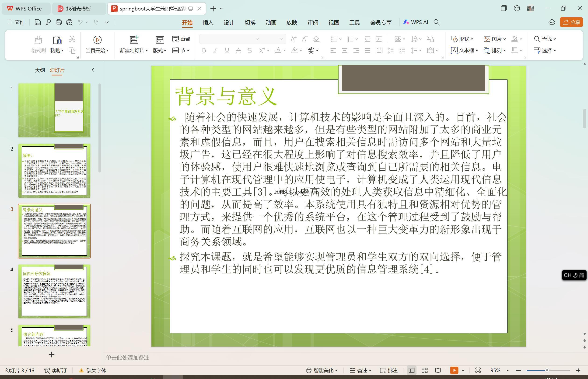Click fit-to-window zoom icon in status bar

478,370
